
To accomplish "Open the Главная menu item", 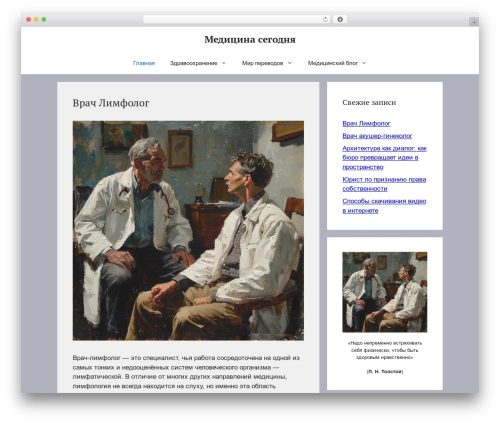I will (x=144, y=63).
